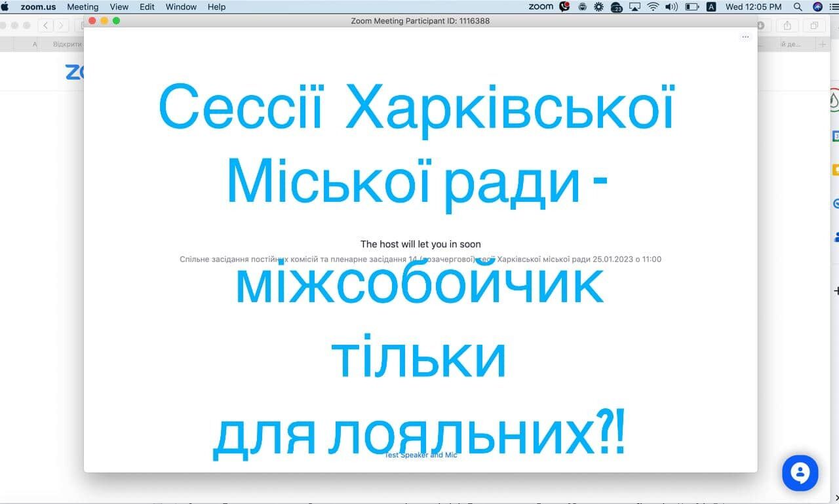Image resolution: width=839 pixels, height=504 pixels.
Task: Open the zoom.us application menu
Action: coord(38,7)
